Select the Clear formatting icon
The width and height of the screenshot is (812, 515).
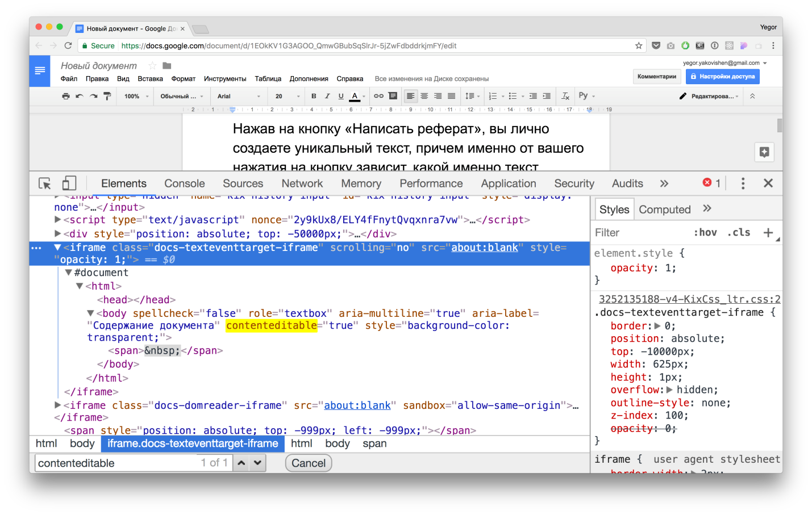coord(565,95)
